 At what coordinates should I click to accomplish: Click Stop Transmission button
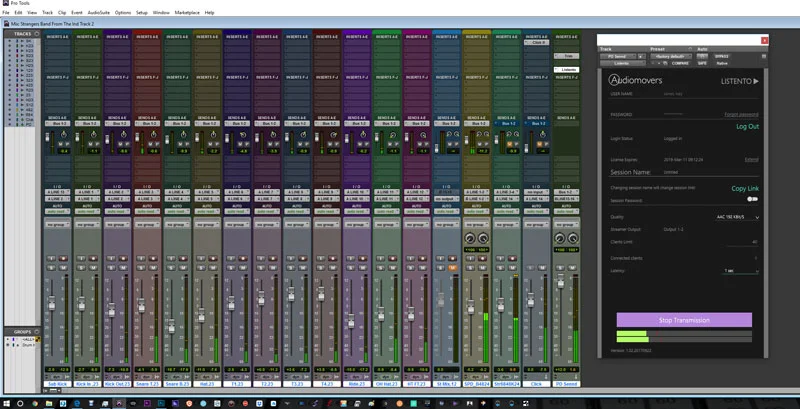[x=684, y=320]
